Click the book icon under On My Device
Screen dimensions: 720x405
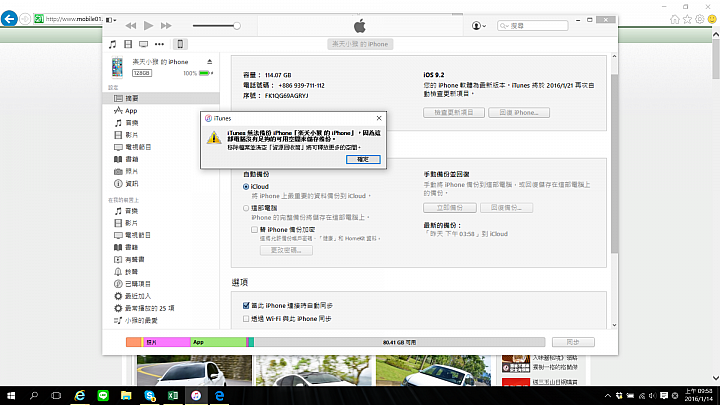point(118,248)
